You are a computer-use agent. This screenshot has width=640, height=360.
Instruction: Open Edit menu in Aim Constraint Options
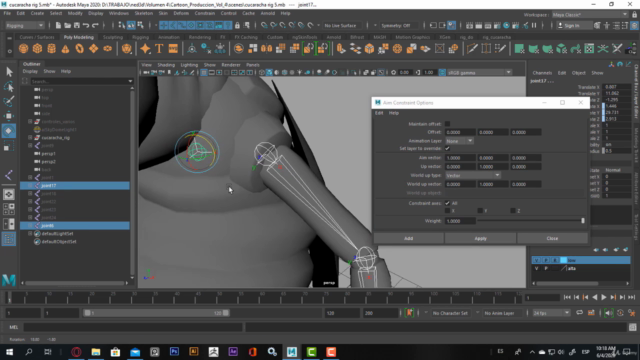379,113
